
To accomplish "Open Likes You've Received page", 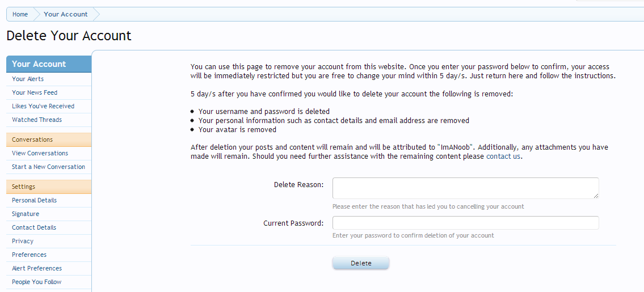I will coord(43,106).
